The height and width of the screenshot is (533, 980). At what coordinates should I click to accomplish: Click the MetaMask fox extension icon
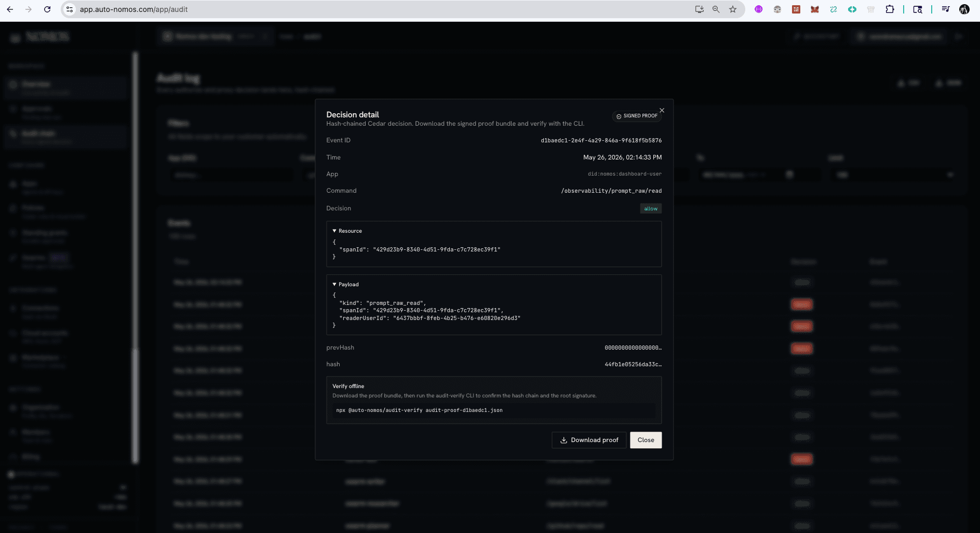click(815, 9)
